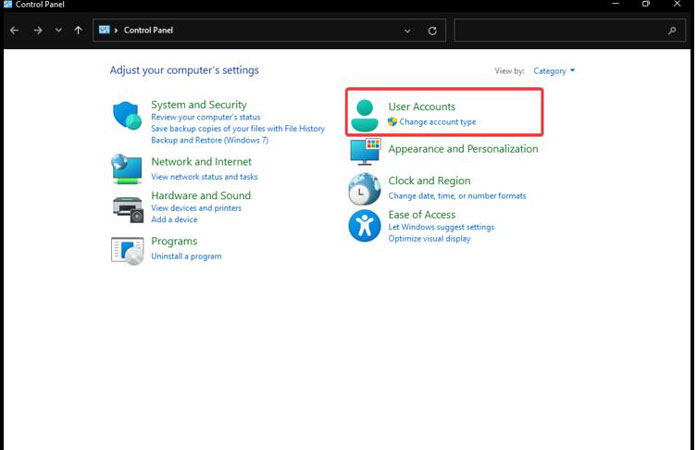Navigate up one level with up arrow
This screenshot has height=450, width=697.
78,30
